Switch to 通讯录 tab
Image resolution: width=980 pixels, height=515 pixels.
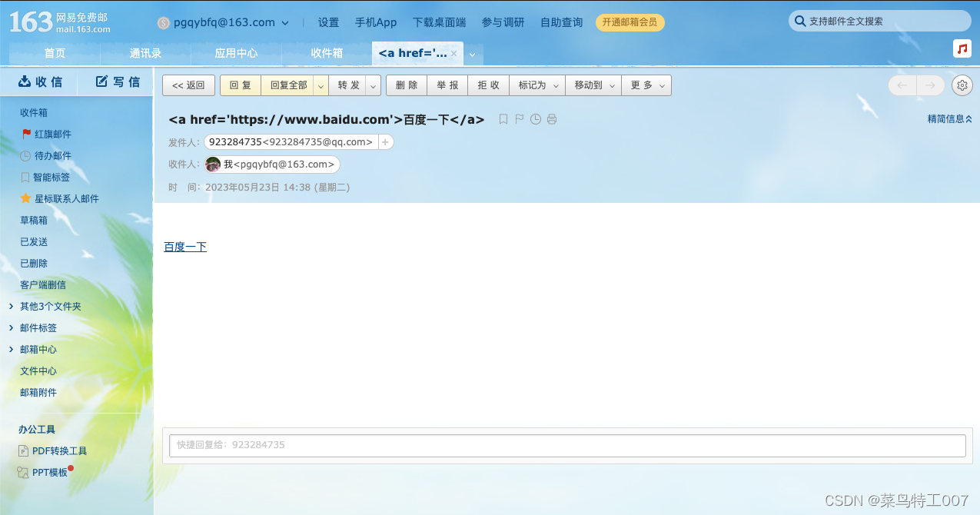point(145,54)
